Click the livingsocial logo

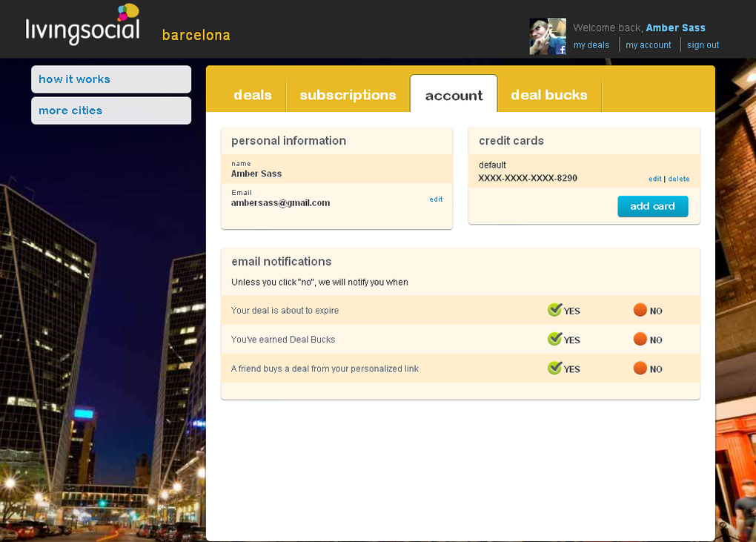(x=82, y=24)
